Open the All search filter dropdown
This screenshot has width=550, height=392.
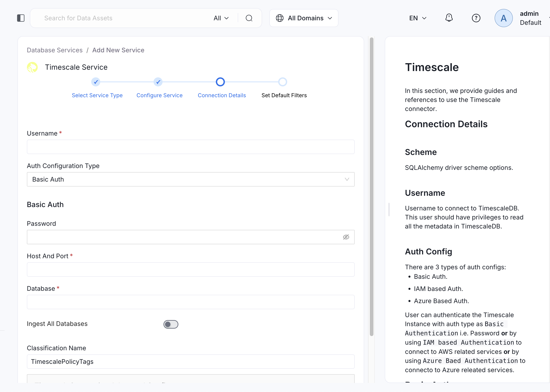(221, 18)
